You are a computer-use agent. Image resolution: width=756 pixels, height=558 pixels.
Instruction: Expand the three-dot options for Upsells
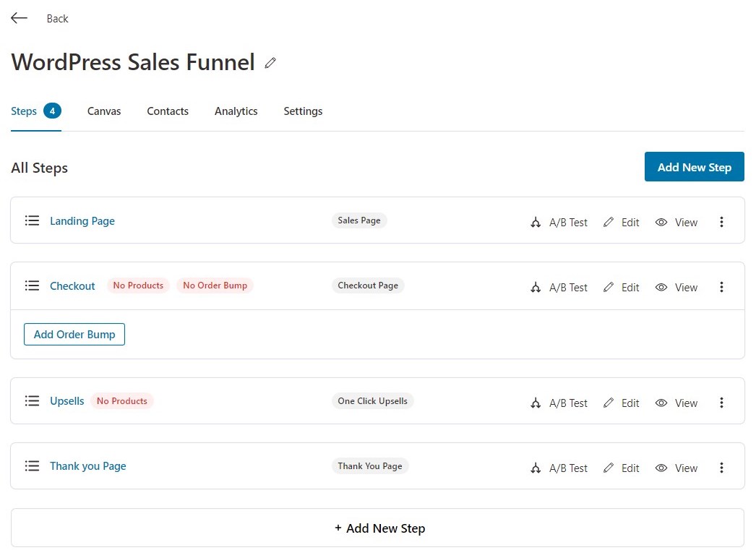[x=721, y=403]
